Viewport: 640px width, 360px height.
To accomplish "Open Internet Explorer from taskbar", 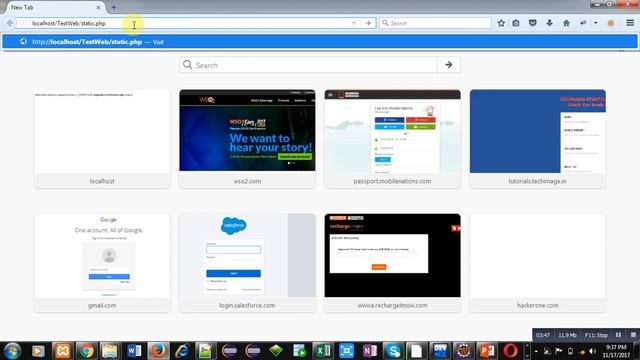I will (x=182, y=351).
